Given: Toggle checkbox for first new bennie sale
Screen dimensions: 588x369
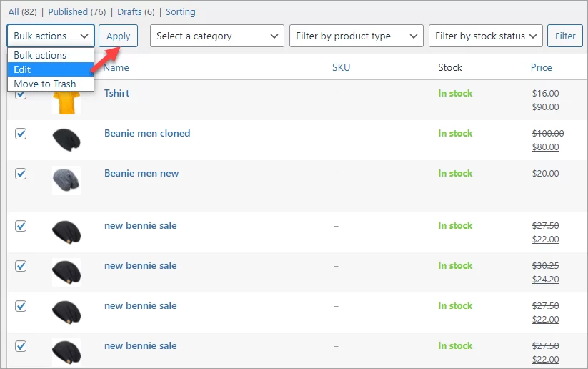Looking at the screenshot, I should (21, 226).
